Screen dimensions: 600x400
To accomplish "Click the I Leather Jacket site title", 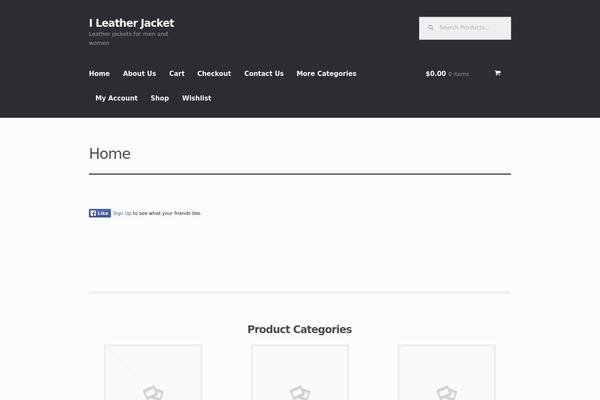I will tap(131, 23).
